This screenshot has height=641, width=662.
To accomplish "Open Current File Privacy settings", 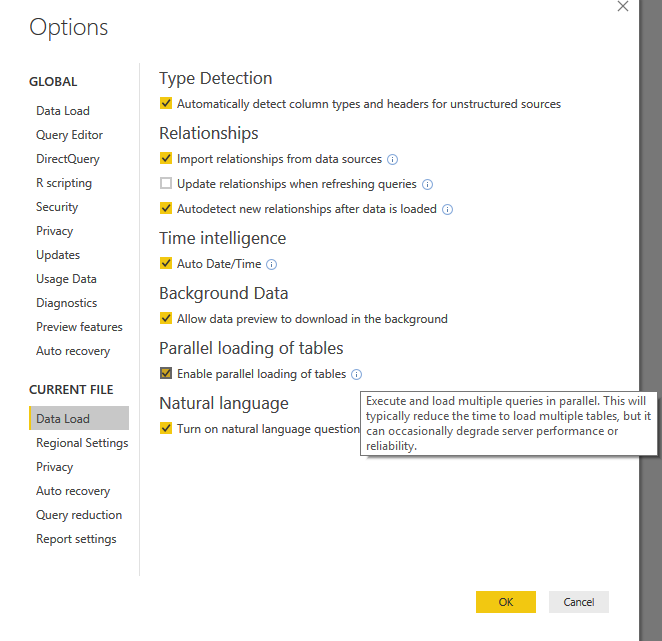I will pos(54,467).
